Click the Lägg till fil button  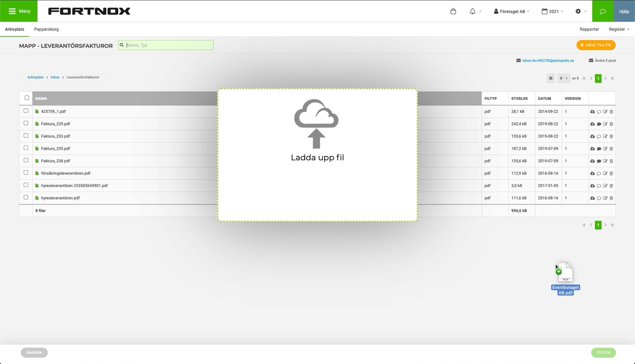596,45
